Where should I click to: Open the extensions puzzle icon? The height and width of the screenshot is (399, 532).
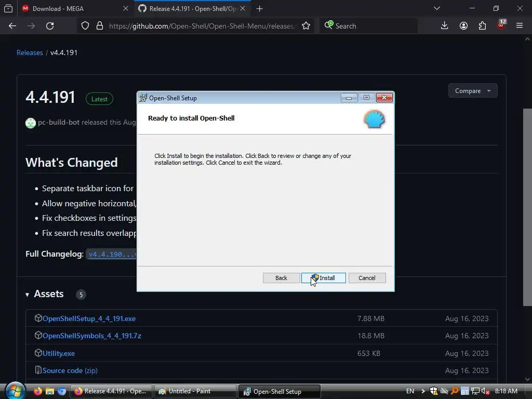(x=482, y=26)
